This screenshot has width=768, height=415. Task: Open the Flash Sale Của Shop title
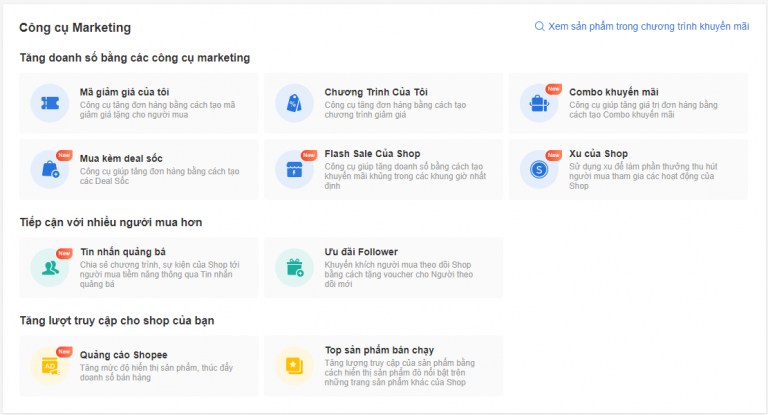372,154
